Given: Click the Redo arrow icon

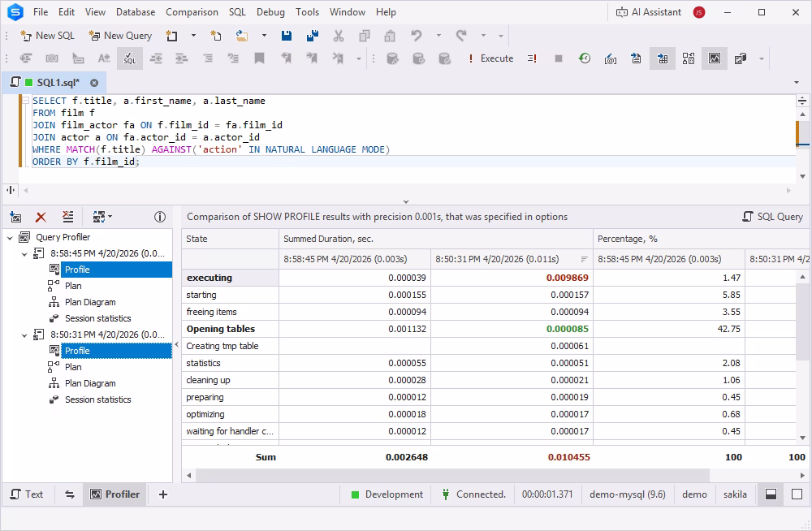Looking at the screenshot, I should coord(461,36).
